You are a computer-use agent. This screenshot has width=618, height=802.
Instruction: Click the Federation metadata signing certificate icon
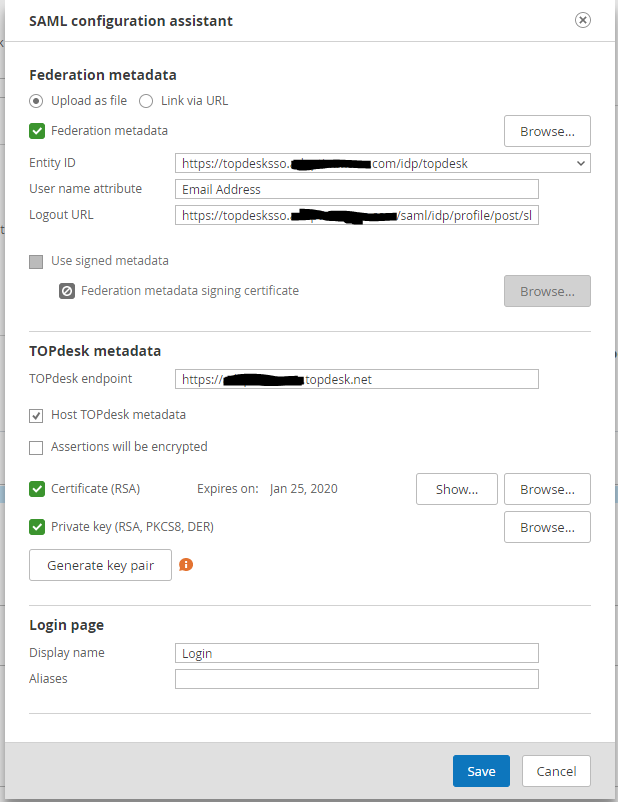67,290
